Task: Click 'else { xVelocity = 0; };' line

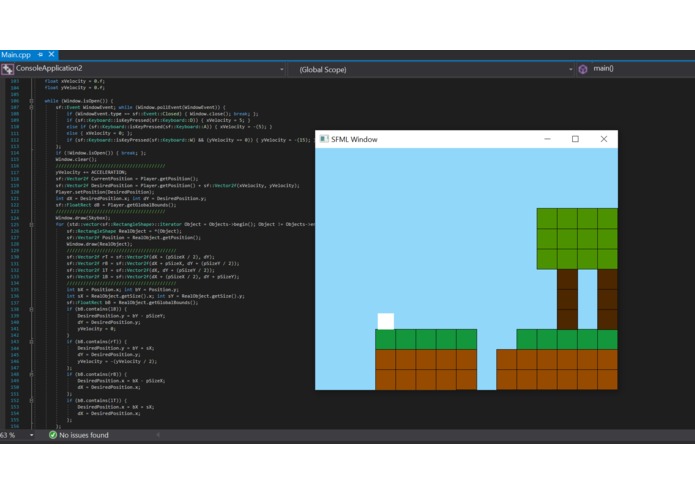Action: pyautogui.click(x=99, y=133)
